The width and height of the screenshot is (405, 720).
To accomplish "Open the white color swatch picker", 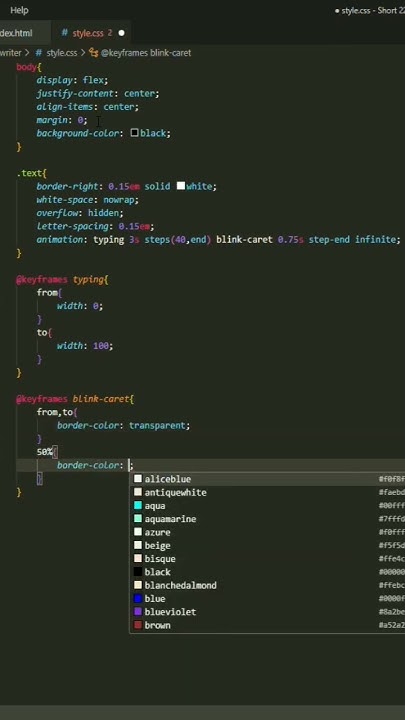I will point(181,186).
